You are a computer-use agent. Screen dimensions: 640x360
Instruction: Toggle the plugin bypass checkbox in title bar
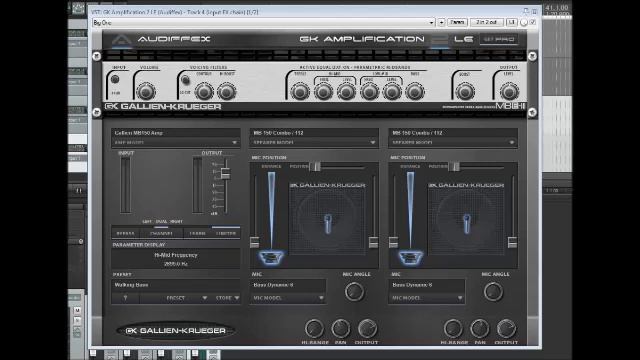click(x=533, y=22)
